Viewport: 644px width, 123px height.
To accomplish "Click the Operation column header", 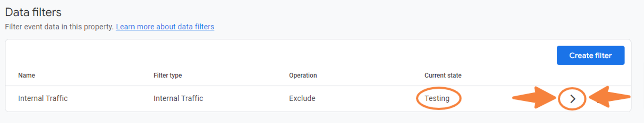I will pos(303,75).
